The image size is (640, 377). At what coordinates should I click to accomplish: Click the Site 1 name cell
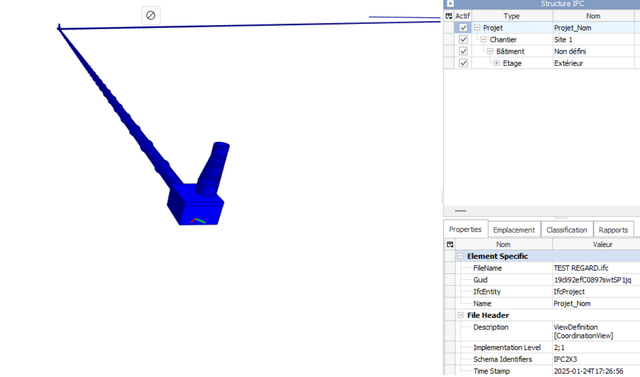pos(593,40)
